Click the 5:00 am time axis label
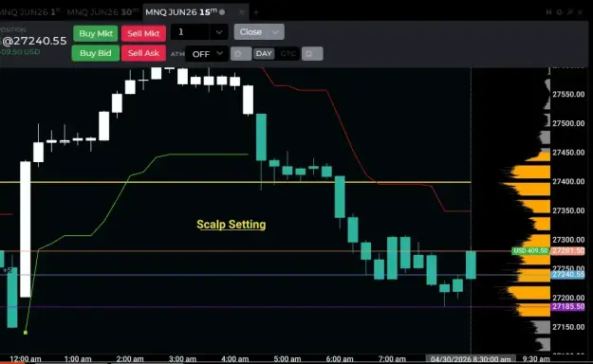The image size is (593, 364). 287,359
